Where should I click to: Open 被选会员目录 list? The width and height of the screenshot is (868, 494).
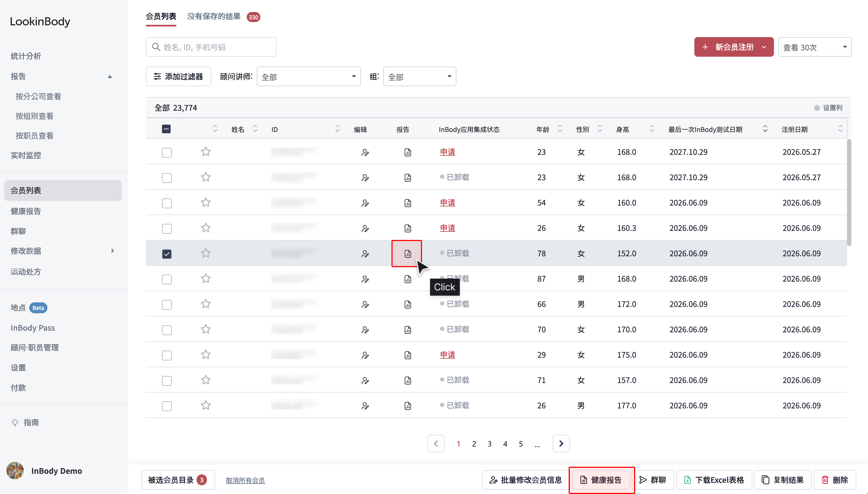click(x=178, y=480)
